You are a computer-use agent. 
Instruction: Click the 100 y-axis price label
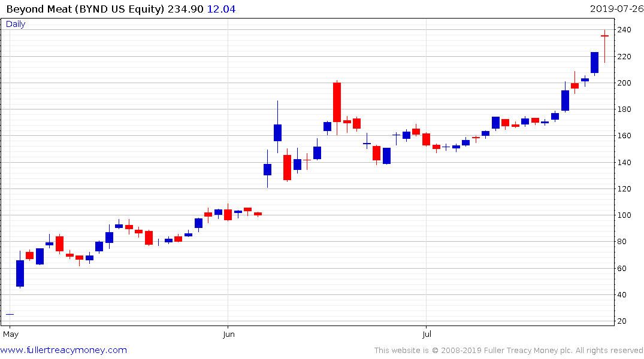[x=624, y=215]
